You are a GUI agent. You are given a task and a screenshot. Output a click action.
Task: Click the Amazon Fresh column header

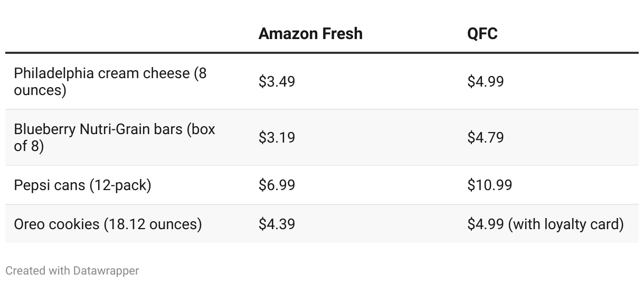pos(310,34)
